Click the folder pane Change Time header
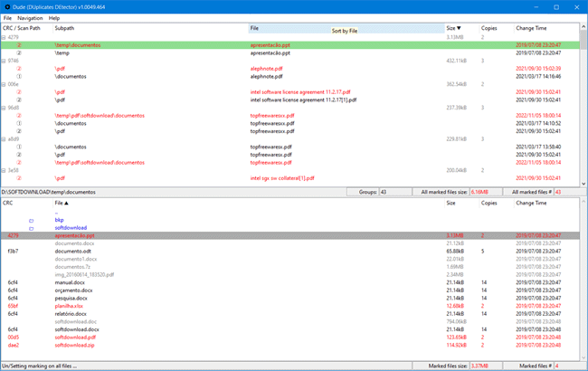The image size is (588, 371). click(x=546, y=203)
